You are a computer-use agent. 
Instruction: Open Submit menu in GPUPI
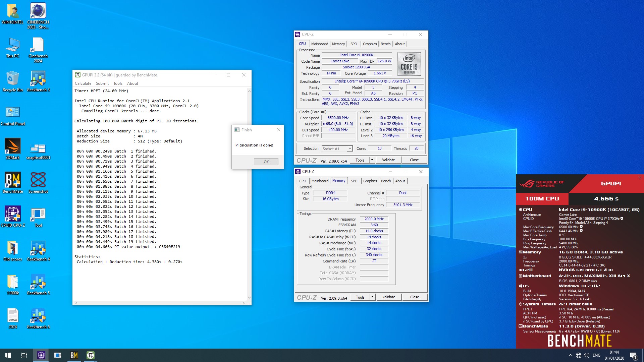pos(102,83)
